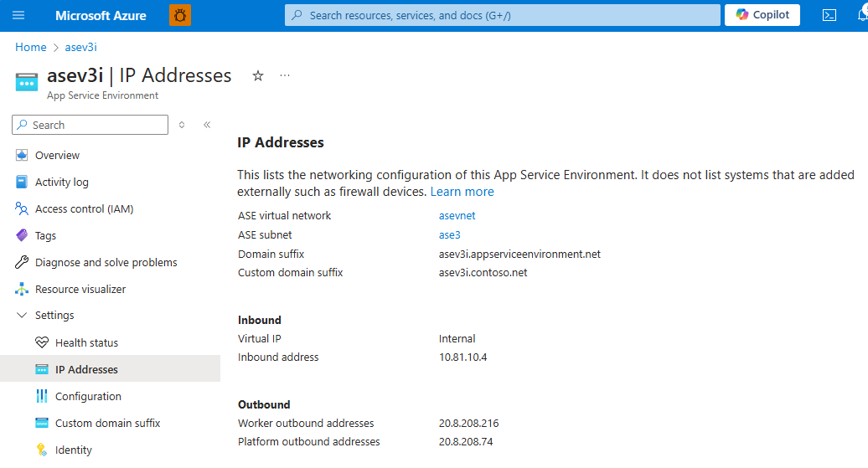Go to Home breadcrumb

(31, 47)
